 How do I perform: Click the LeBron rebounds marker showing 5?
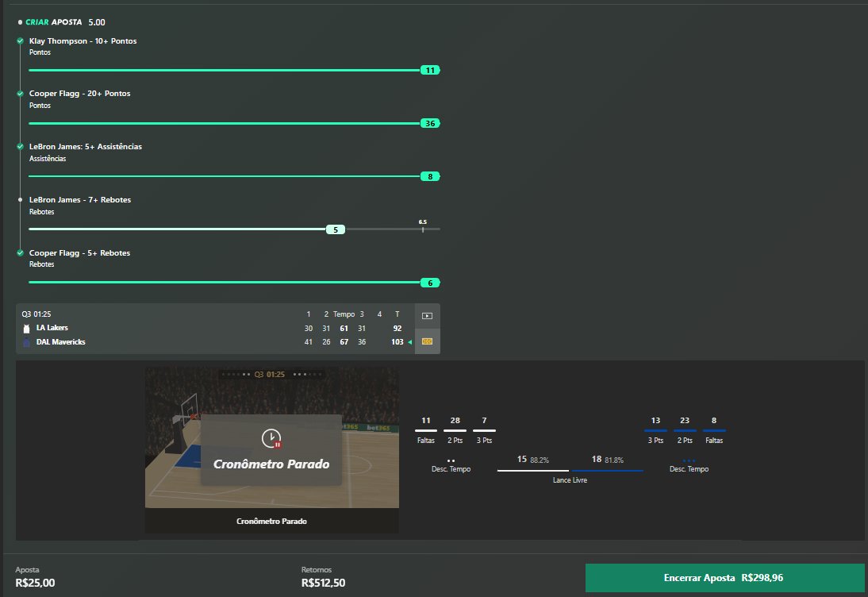(x=336, y=229)
